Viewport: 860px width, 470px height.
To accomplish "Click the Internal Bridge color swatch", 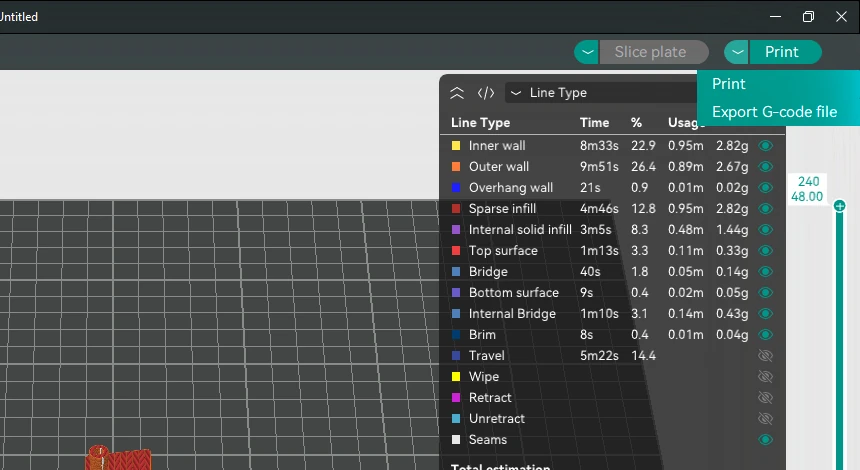I will click(x=456, y=314).
